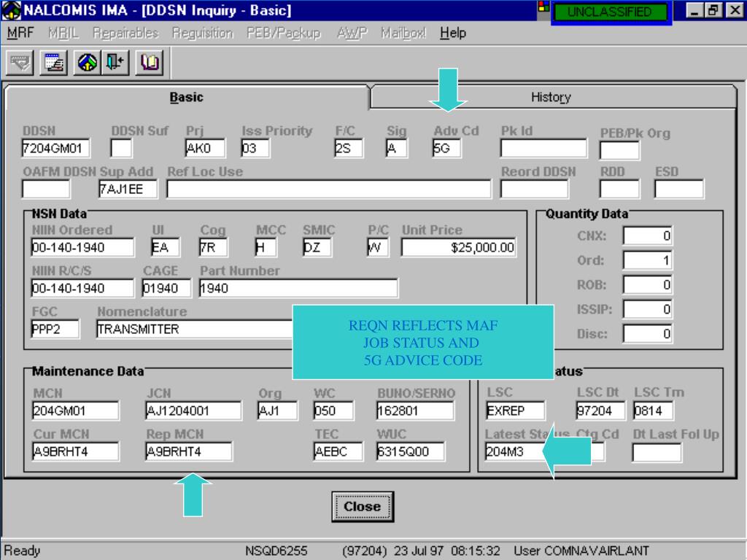The height and width of the screenshot is (560, 747).
Task: Click the P/C field showing W
Action: (x=378, y=248)
